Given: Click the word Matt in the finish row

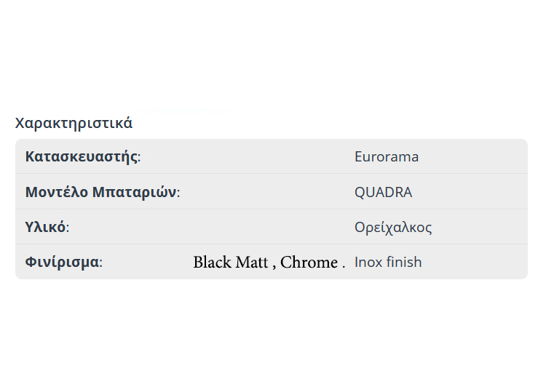Looking at the screenshot, I should (x=252, y=263).
